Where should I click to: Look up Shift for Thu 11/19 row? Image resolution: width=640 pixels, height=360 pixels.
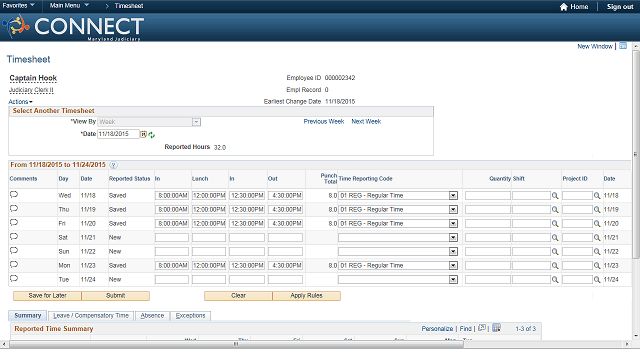tap(555, 210)
